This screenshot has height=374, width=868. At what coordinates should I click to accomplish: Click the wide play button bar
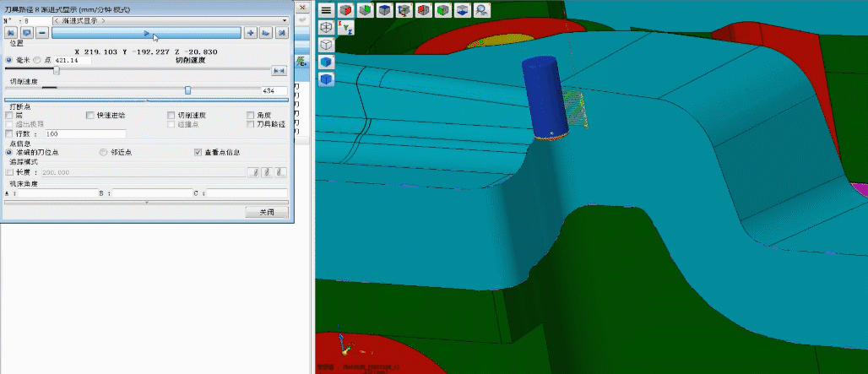point(147,33)
